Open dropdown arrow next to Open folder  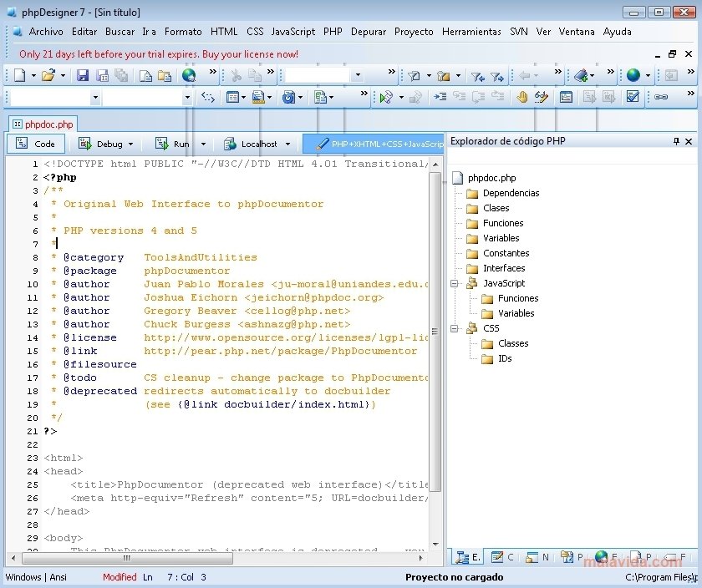pos(63,76)
